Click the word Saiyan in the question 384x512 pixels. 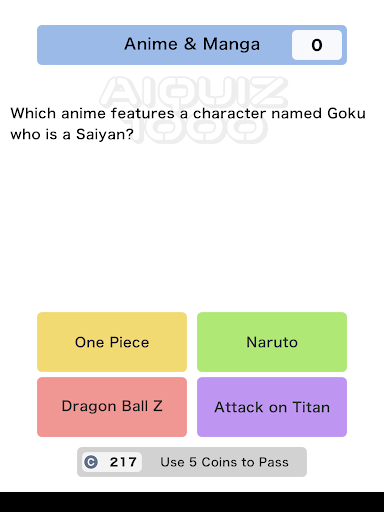[100, 135]
